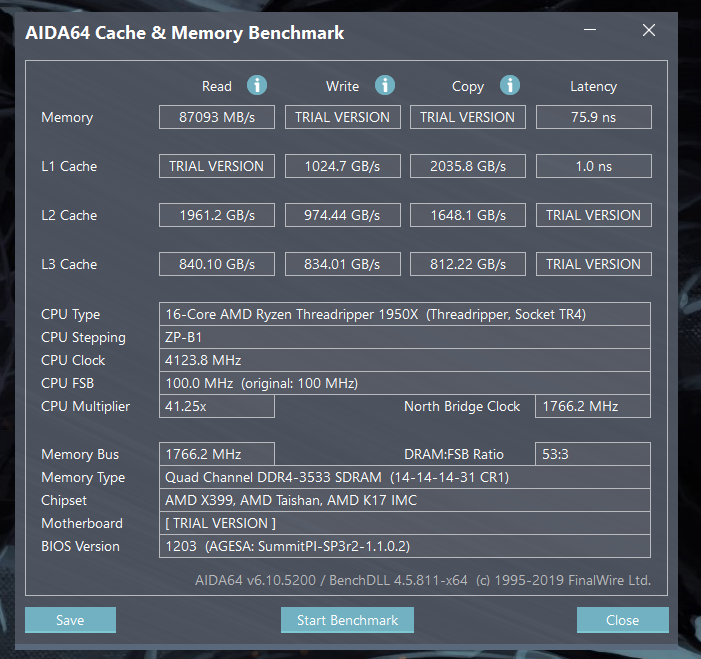Click the Memory Write TRIAL VERSION cell
Screen dimensions: 701x659
[x=342, y=117]
